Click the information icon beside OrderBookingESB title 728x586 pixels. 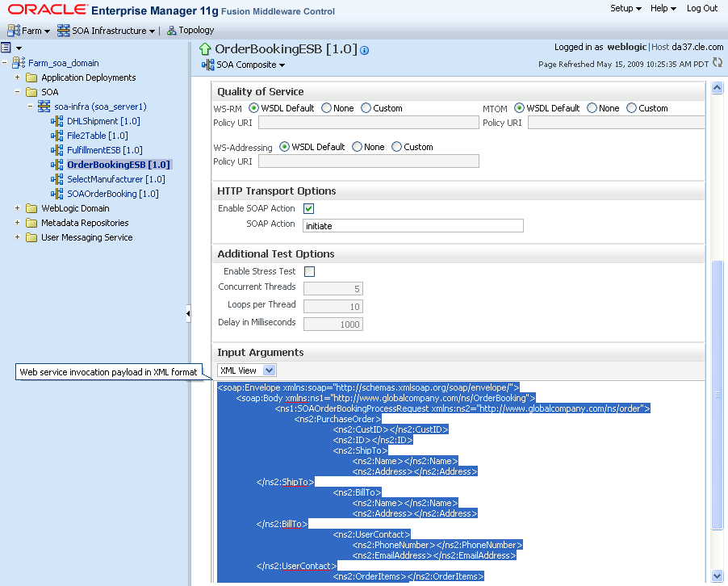click(365, 51)
